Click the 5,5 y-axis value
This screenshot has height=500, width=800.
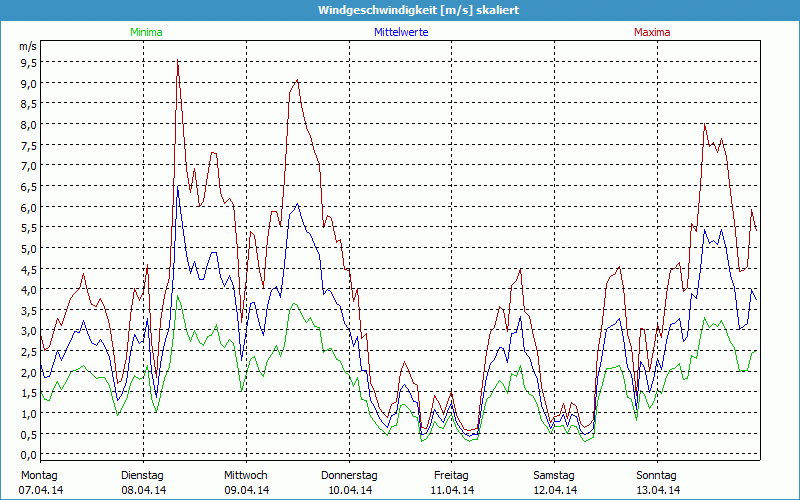28,228
